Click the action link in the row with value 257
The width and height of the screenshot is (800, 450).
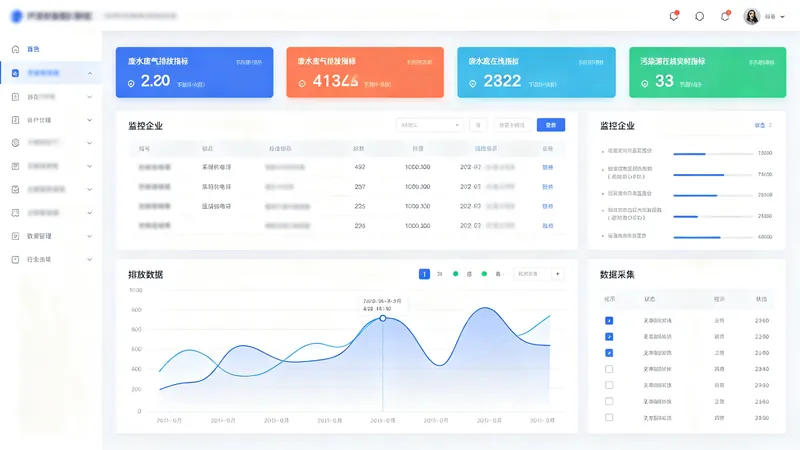tap(547, 187)
